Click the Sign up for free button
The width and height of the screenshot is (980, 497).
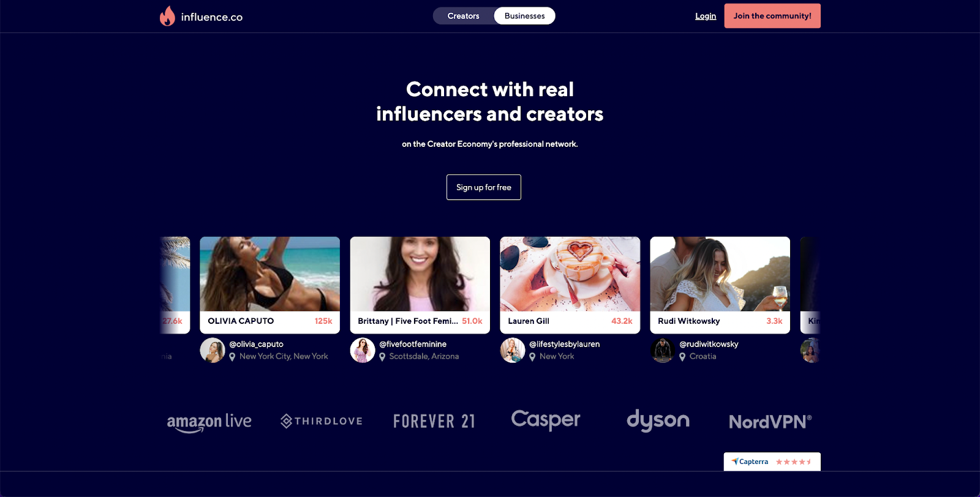484,187
